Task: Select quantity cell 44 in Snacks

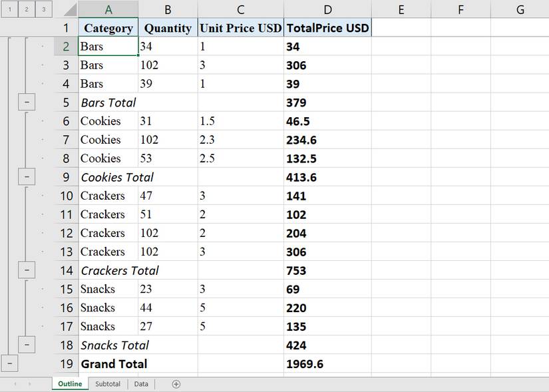Action: point(168,307)
